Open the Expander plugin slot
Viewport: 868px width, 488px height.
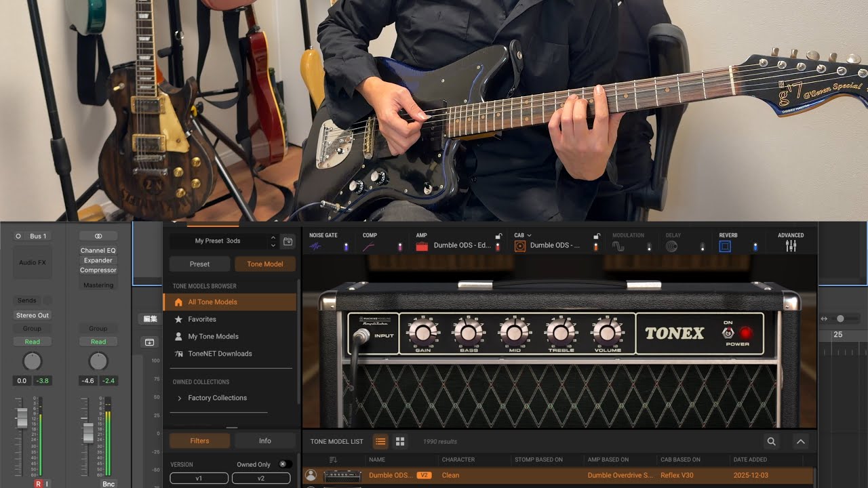(98, 260)
